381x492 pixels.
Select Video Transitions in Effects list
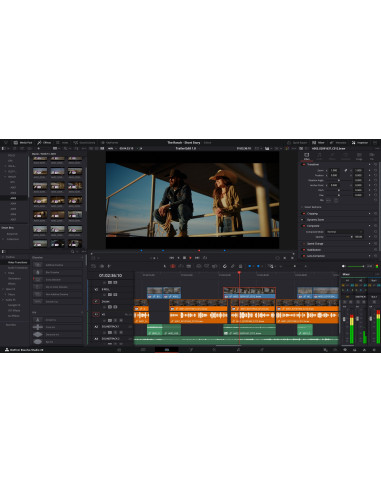point(17,262)
